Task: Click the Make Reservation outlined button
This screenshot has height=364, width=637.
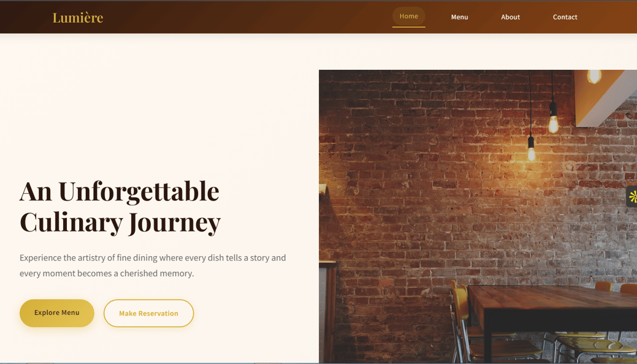Action: [x=149, y=313]
